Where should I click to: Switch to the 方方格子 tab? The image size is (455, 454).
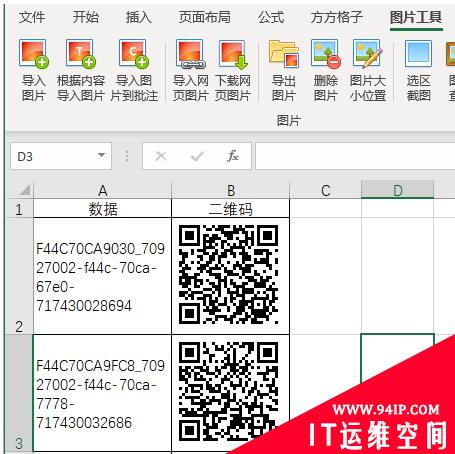(337, 17)
